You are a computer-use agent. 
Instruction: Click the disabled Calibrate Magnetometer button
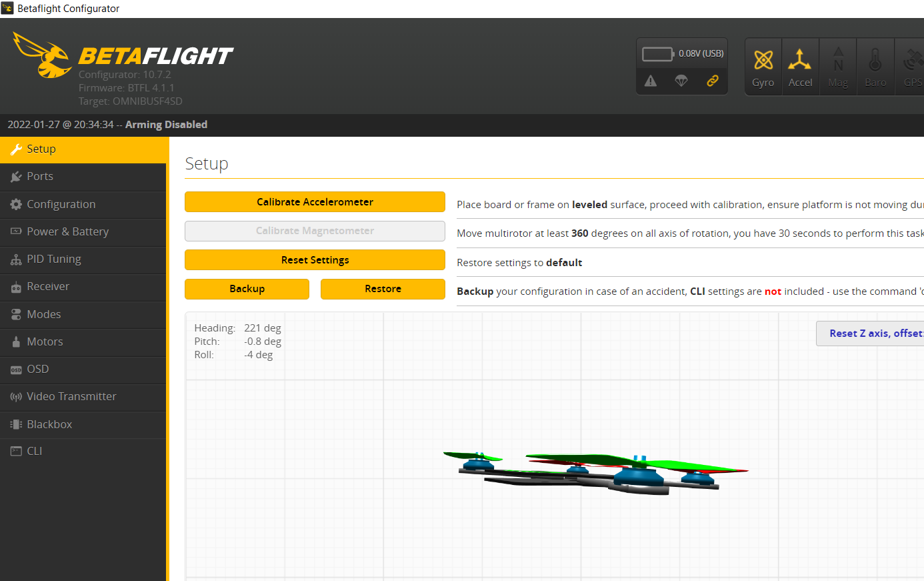315,231
